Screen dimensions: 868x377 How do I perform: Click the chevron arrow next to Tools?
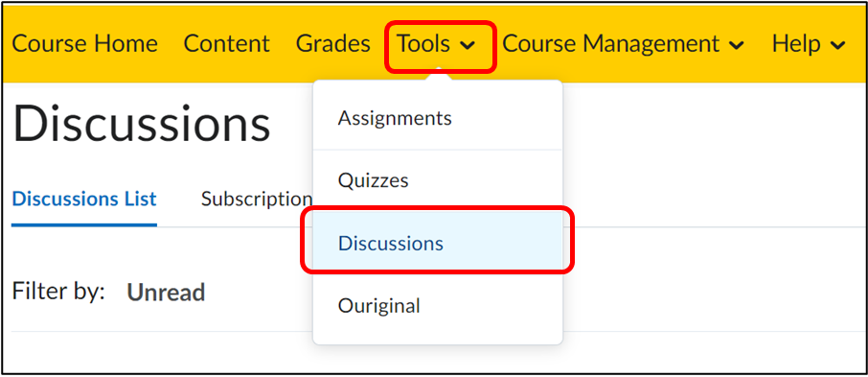tap(468, 46)
